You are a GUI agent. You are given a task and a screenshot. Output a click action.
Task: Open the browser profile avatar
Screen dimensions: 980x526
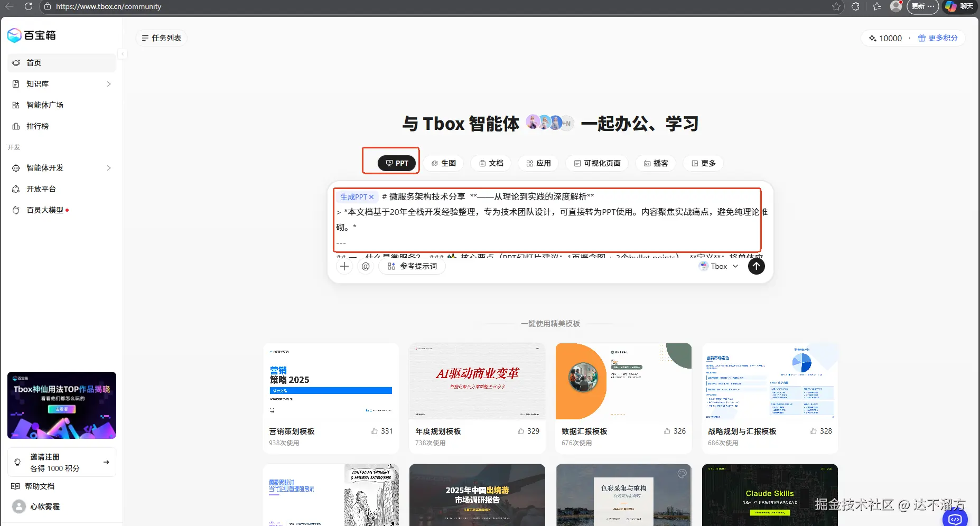896,6
